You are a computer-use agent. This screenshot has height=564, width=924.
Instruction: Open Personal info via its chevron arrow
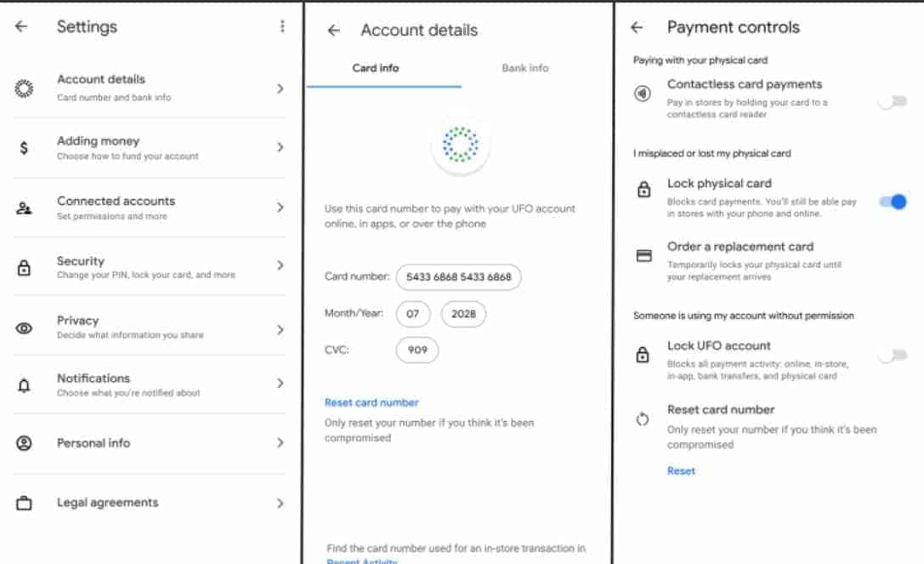[280, 442]
